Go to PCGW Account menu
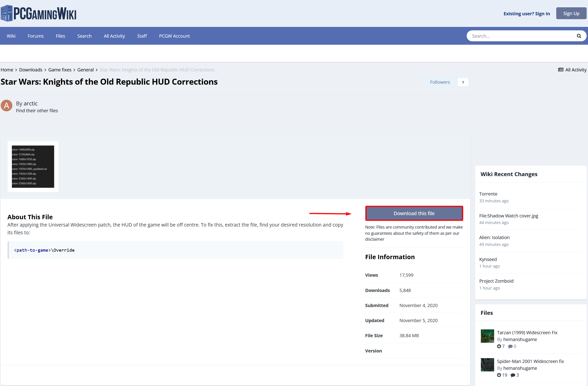The width and height of the screenshot is (588, 386). click(174, 36)
